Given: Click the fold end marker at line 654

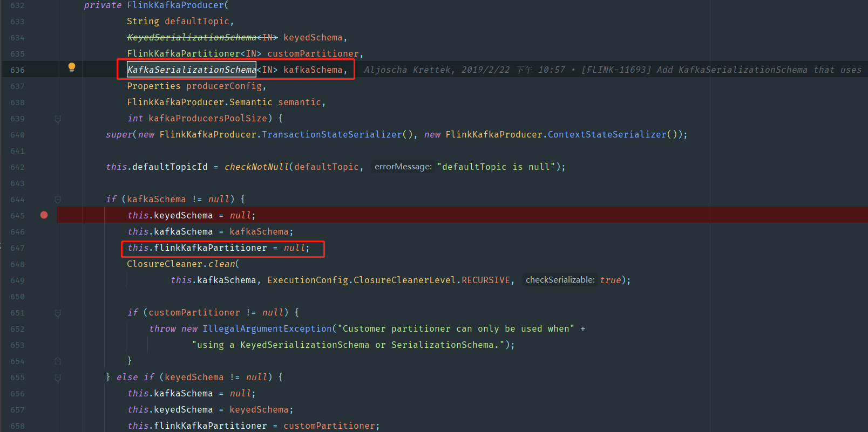Looking at the screenshot, I should click(x=58, y=361).
